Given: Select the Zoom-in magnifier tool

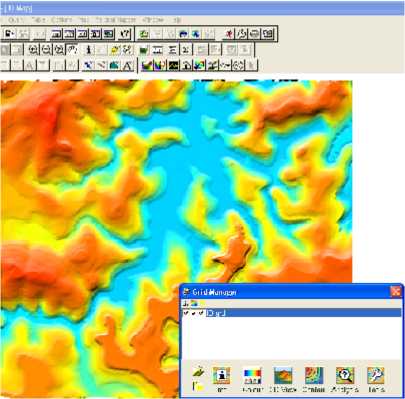Looking at the screenshot, I should [33, 50].
